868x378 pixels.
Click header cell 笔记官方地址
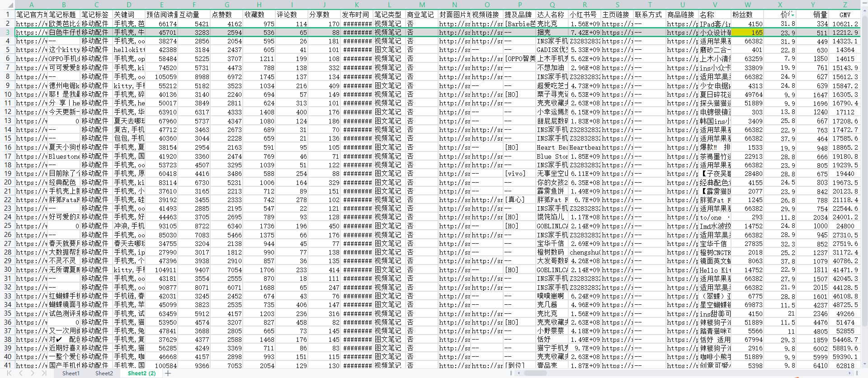pos(31,14)
